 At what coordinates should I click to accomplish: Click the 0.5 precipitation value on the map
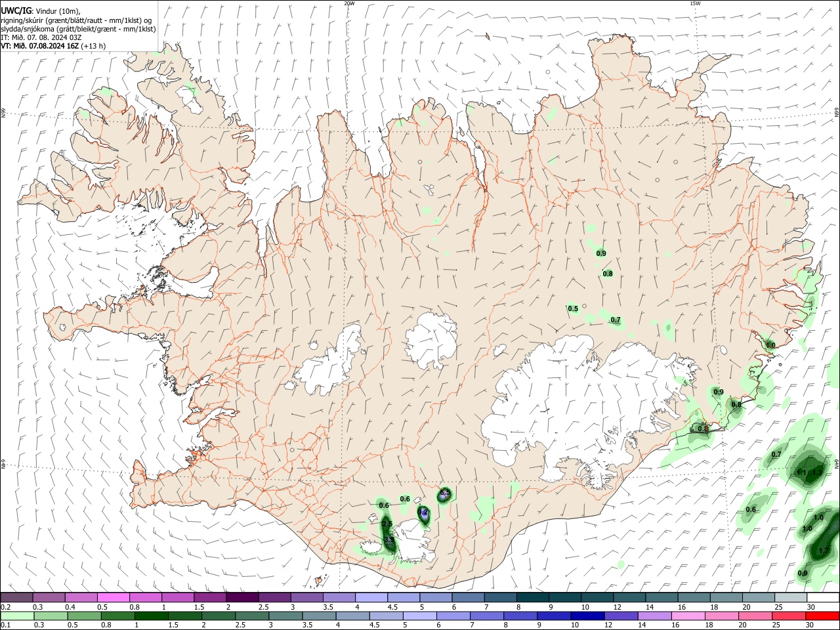pos(573,308)
